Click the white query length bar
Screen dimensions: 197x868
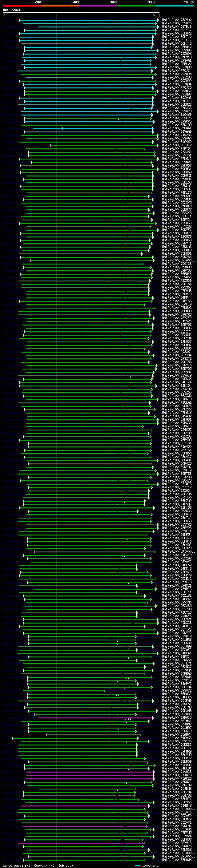[81, 13]
